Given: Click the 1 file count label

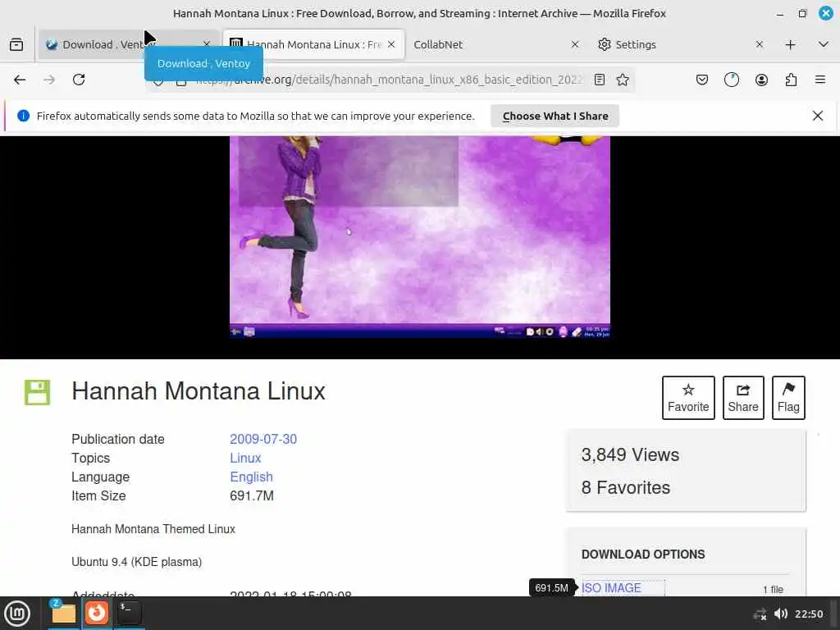Looking at the screenshot, I should pos(773,589).
